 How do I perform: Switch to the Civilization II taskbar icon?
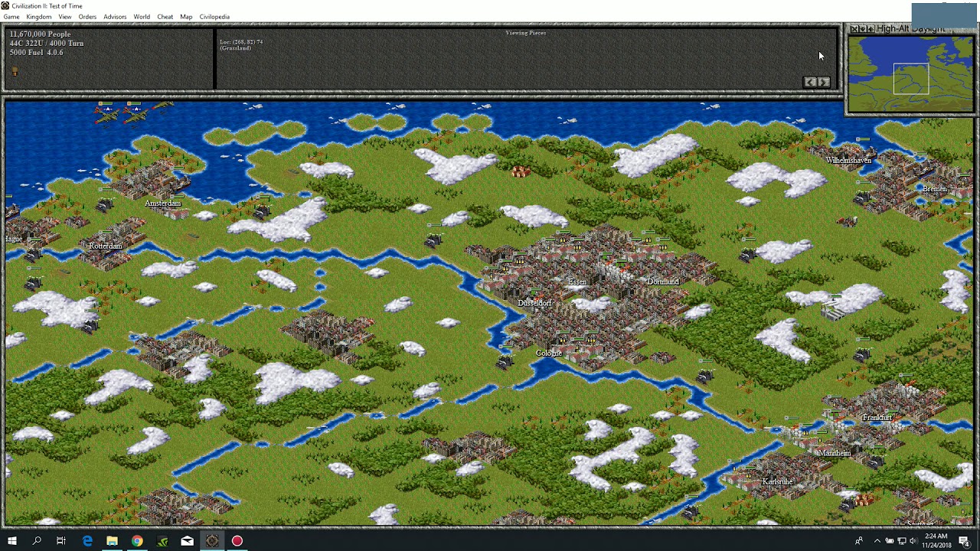pos(212,541)
